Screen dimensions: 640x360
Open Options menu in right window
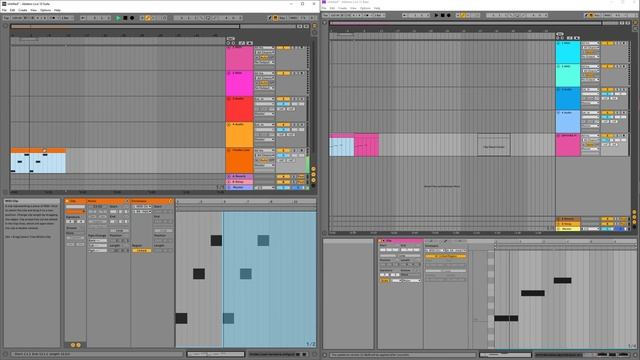[x=365, y=8]
